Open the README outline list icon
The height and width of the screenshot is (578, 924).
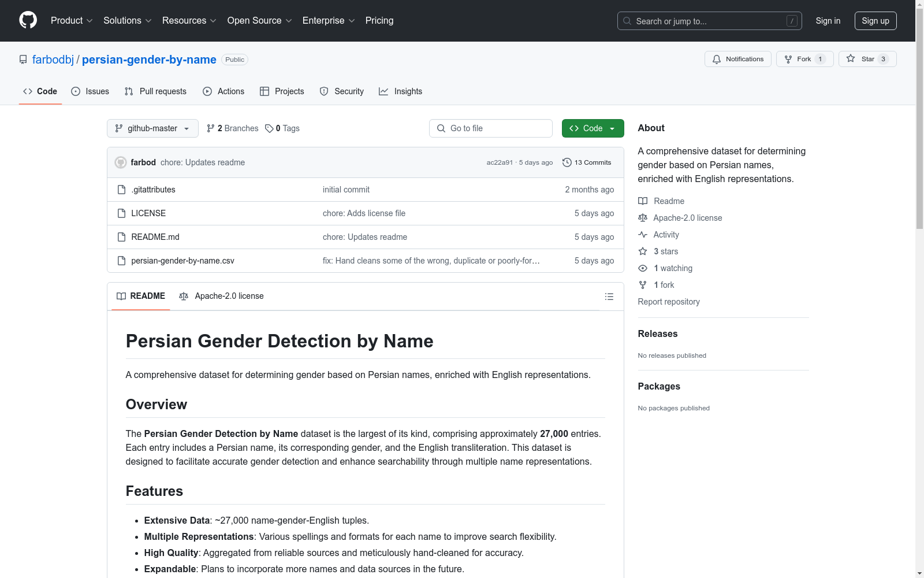(609, 297)
